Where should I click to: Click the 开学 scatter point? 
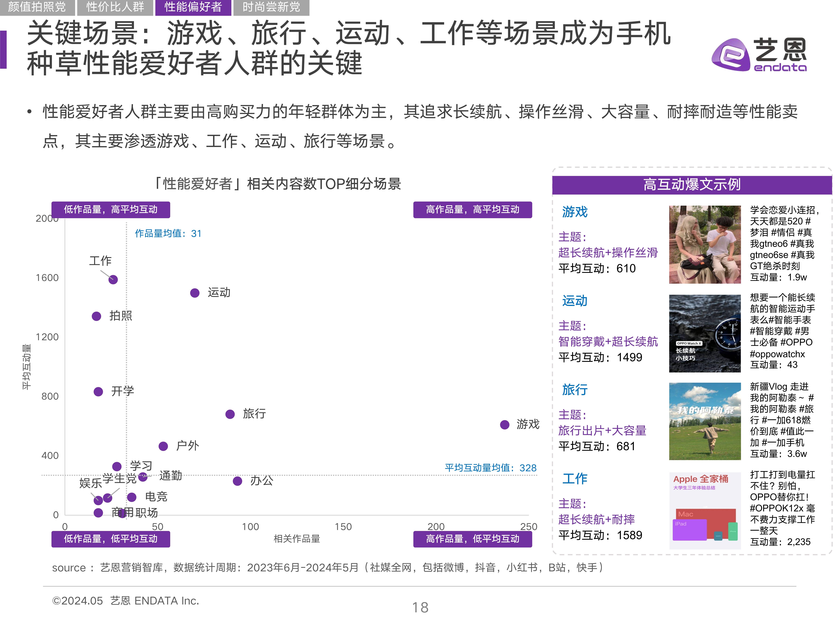pos(98,392)
